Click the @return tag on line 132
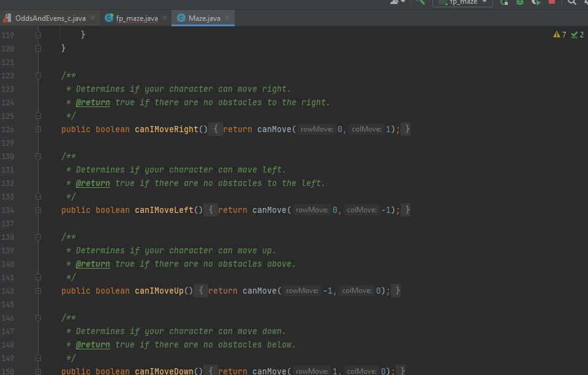This screenshot has height=375, width=588. tap(93, 183)
